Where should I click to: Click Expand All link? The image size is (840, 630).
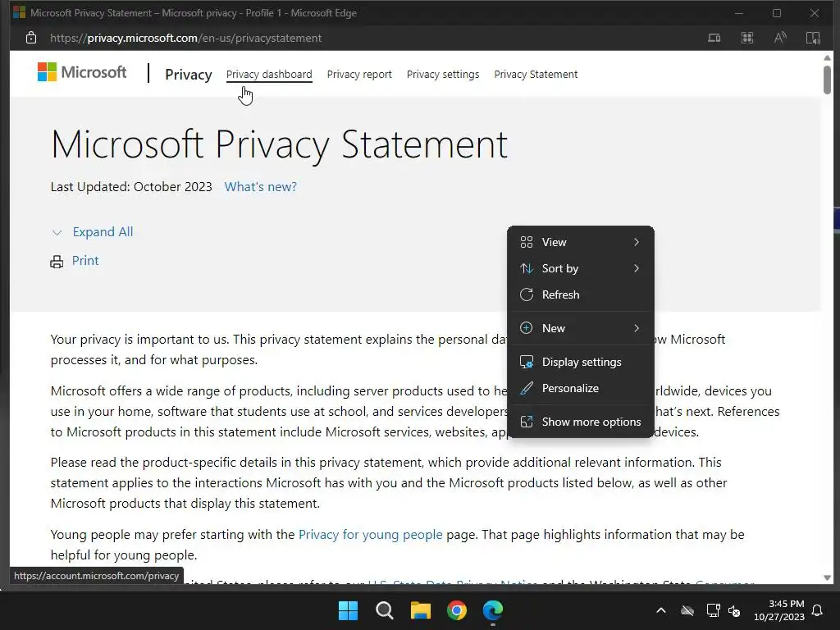(103, 232)
